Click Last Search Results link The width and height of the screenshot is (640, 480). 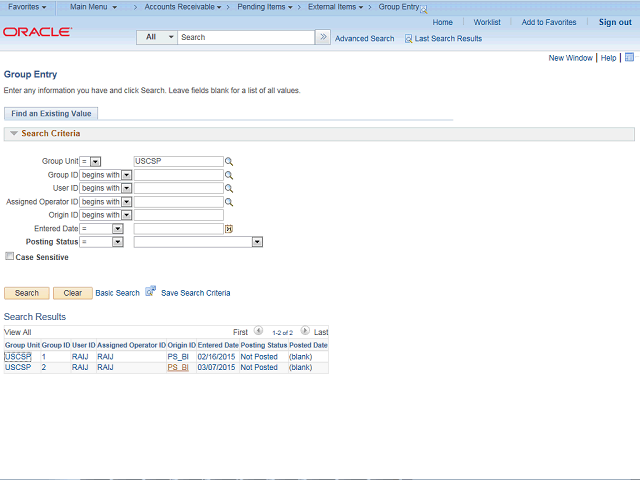(x=448, y=38)
